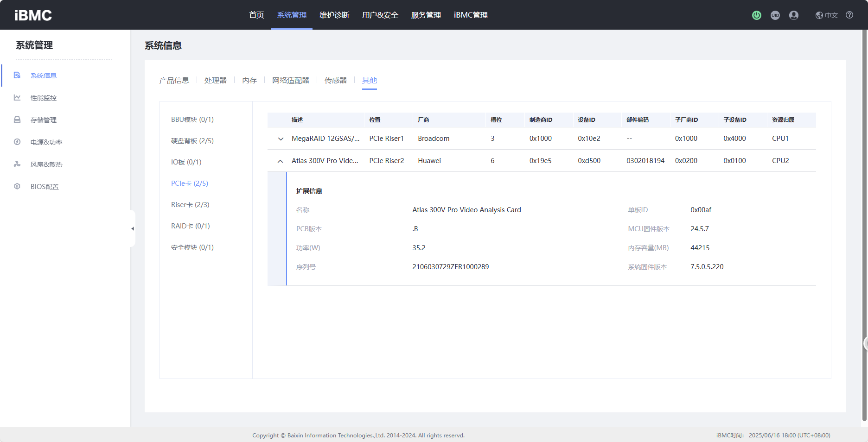Select Riser卡 (2/3) category
Screen dimensions: 868x442
click(x=190, y=205)
